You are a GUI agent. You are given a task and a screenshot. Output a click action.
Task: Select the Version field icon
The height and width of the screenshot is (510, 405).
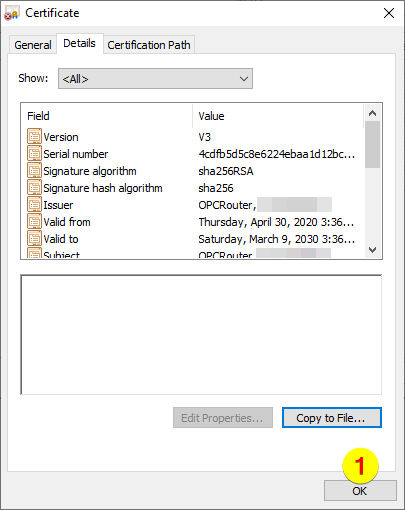tap(34, 137)
